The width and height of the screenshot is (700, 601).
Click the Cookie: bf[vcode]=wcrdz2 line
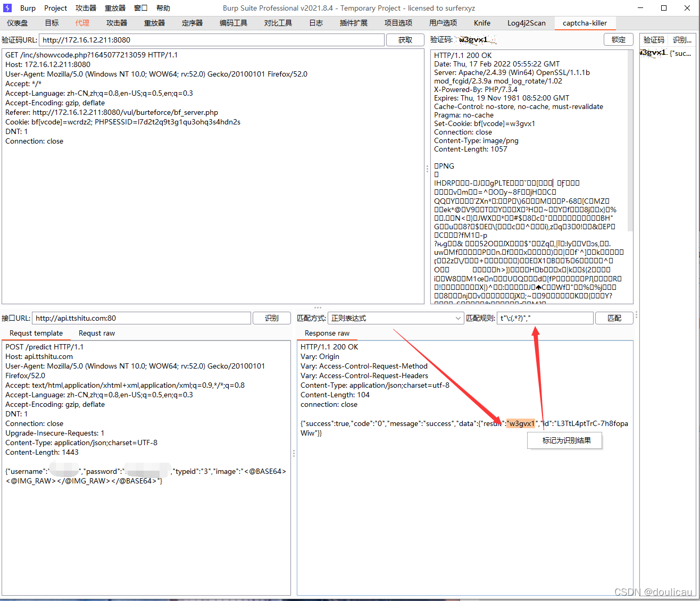[x=123, y=122]
